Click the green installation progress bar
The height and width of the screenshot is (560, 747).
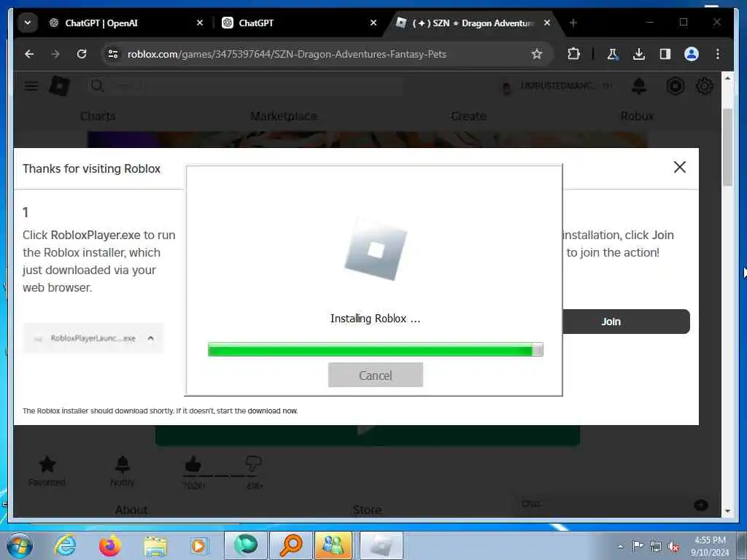[376, 349]
